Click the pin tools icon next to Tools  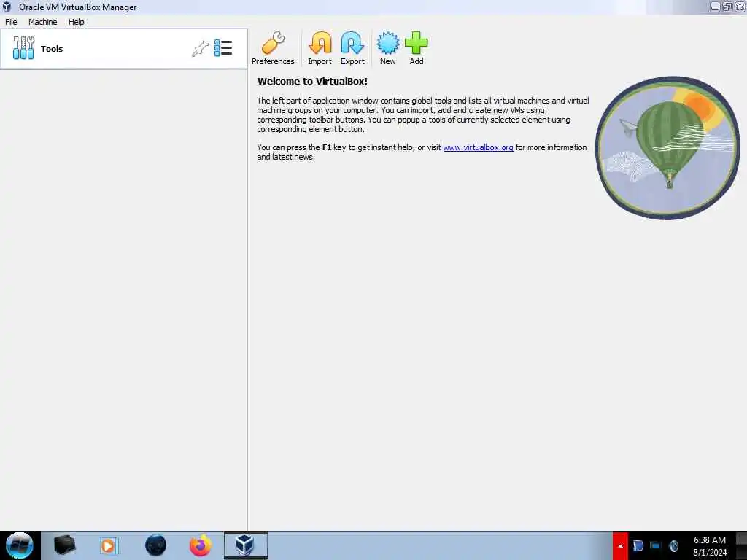click(201, 48)
